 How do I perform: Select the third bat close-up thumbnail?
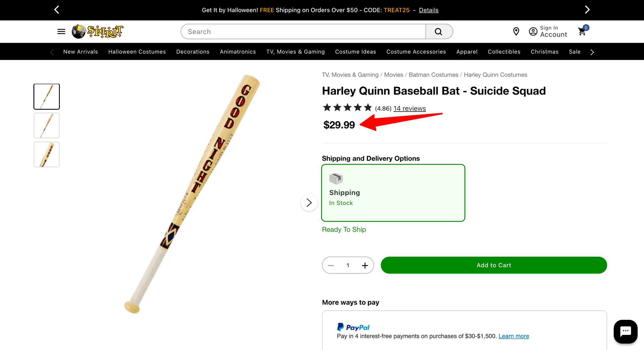click(x=47, y=154)
